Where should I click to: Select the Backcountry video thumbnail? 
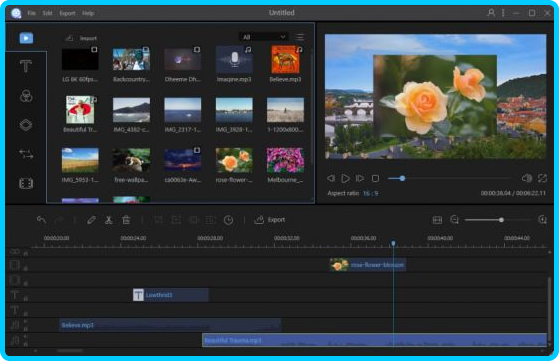click(131, 60)
